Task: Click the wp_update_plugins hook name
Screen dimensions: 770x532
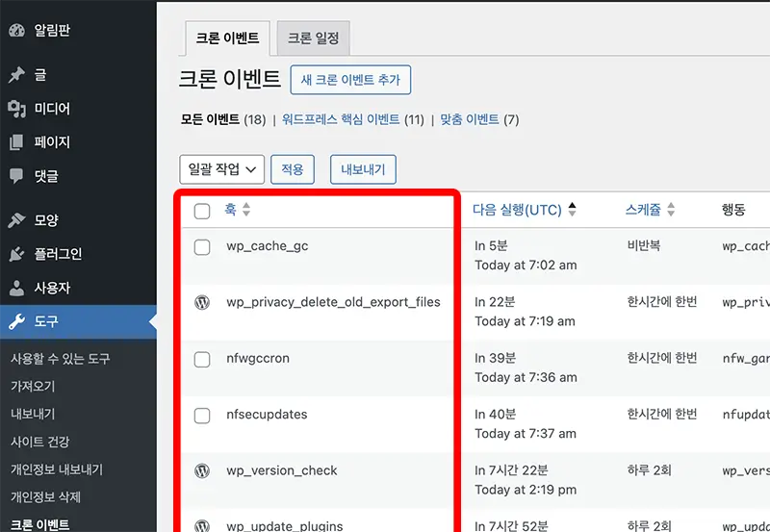Action: pyautogui.click(x=285, y=526)
